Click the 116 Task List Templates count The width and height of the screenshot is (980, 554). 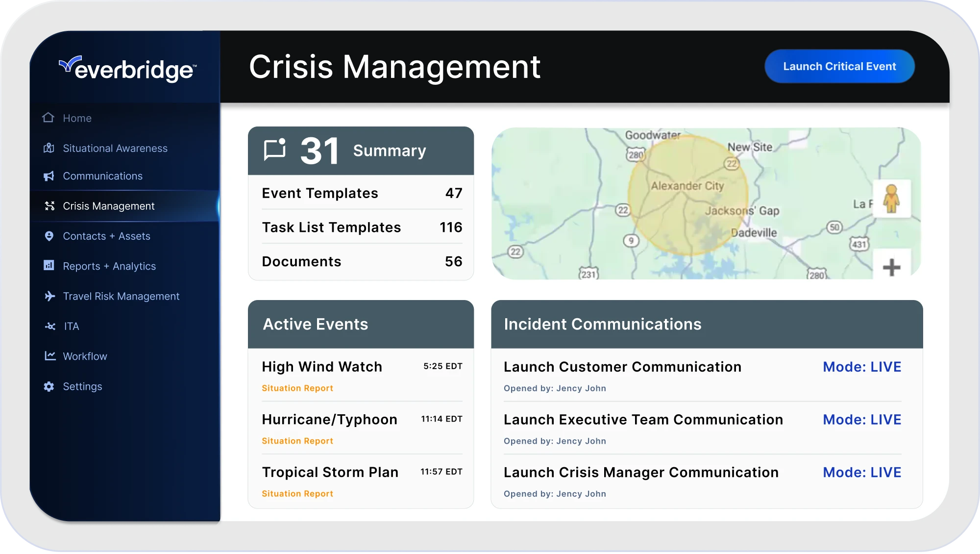coord(451,227)
